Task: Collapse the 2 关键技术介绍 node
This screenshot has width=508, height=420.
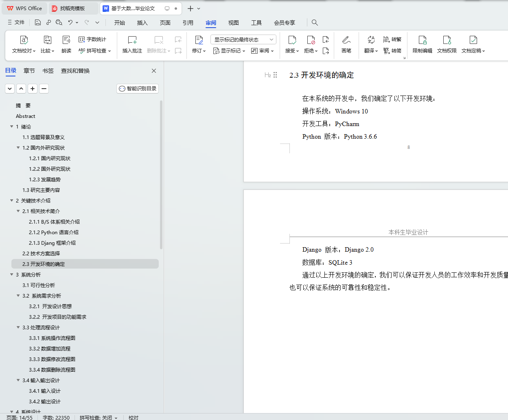Action: [x=11, y=200]
